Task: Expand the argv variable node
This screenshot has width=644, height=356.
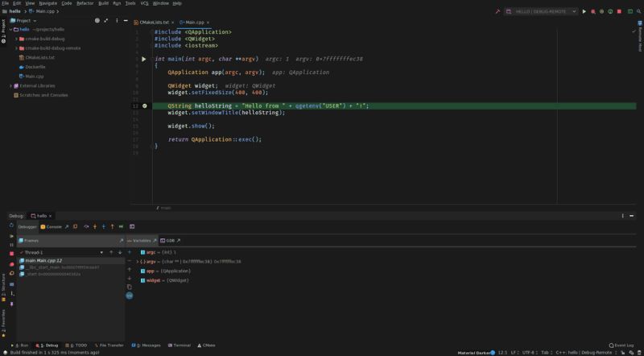Action: 137,262
